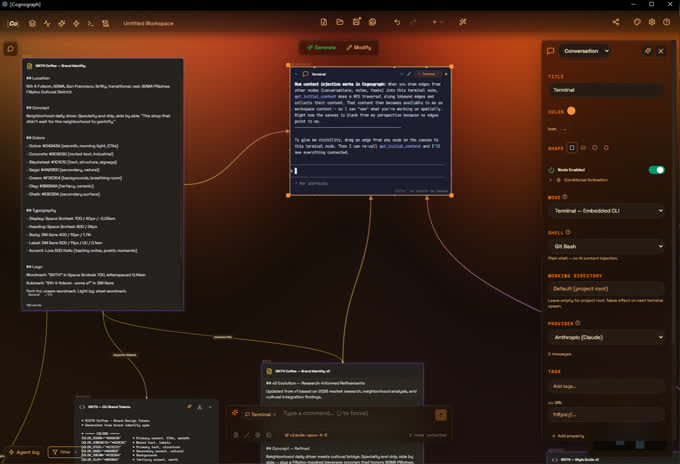680x464 pixels.
Task: Open the Conversation node type dropdown
Action: click(585, 51)
